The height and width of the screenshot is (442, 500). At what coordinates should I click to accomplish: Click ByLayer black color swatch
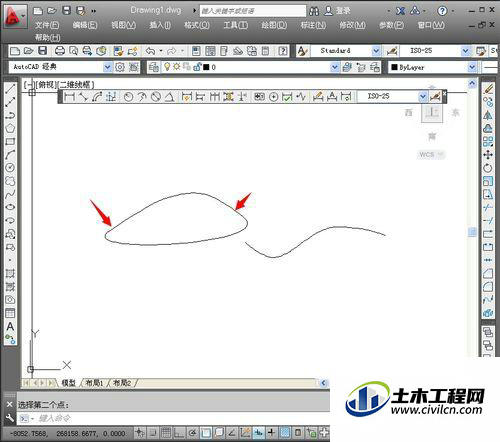(395, 67)
